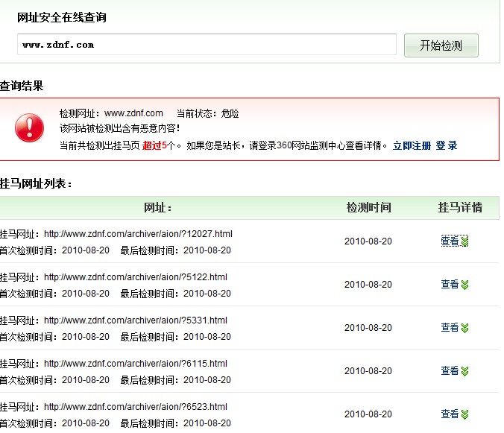Open 登录 login link
The width and height of the screenshot is (504, 433).
tap(446, 145)
